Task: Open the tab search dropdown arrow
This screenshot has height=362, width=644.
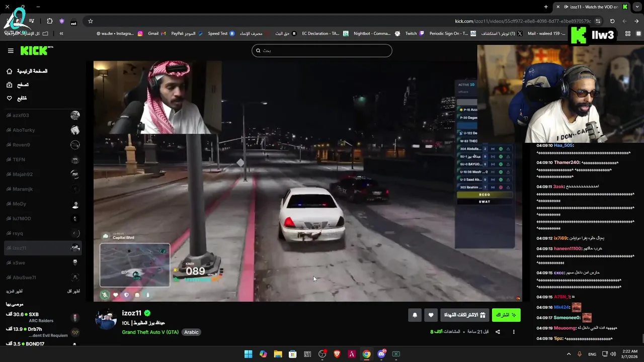Action: tap(637, 7)
